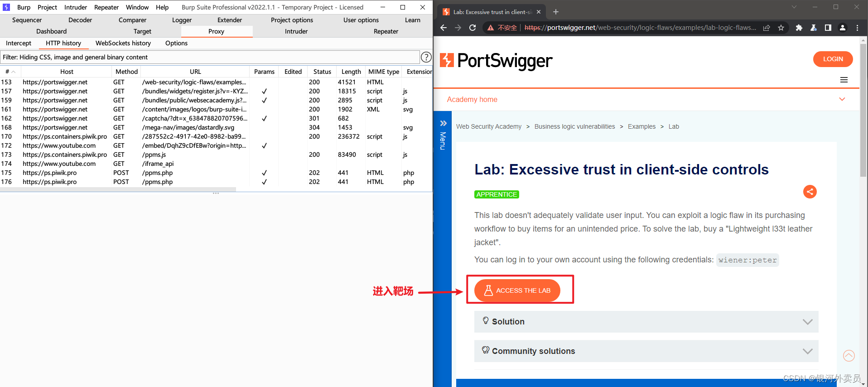Switch to the Sequencer tab
This screenshot has width=868, height=387.
[x=27, y=20]
